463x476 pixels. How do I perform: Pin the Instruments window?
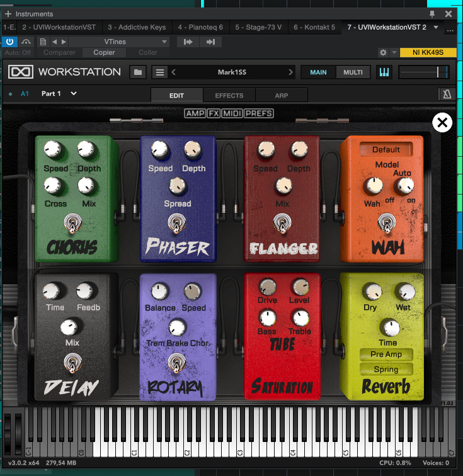click(x=432, y=14)
